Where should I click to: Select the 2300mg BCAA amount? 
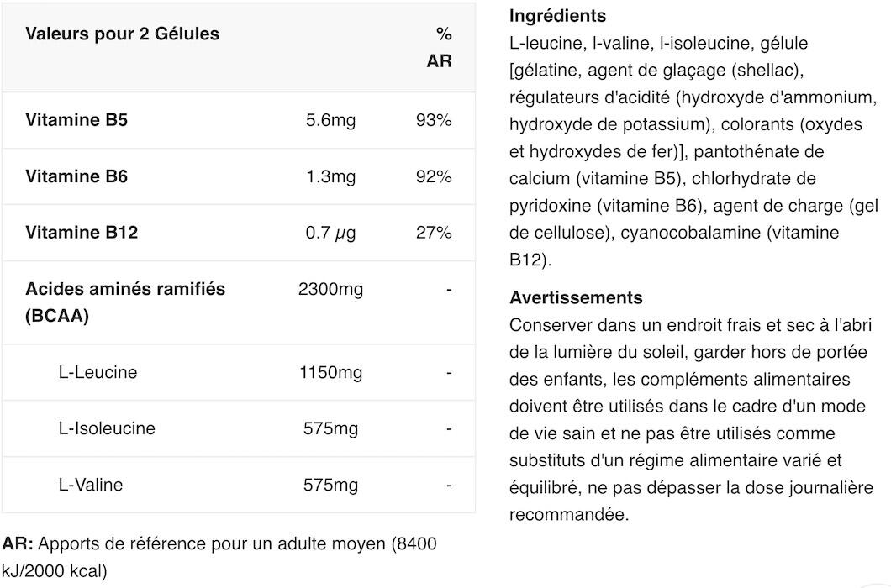click(330, 289)
